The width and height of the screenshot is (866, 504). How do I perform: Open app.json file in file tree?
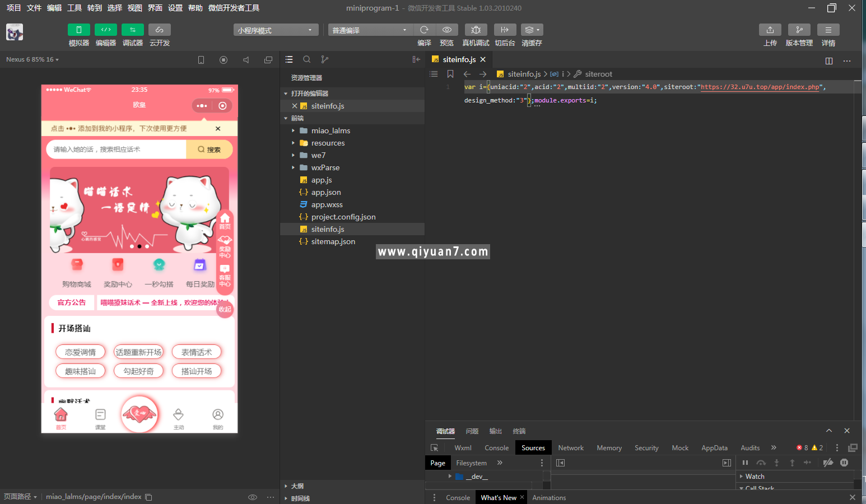tap(326, 192)
